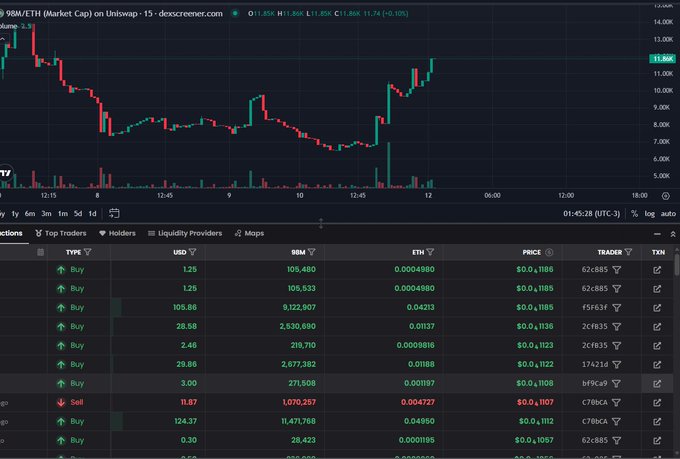Open transaction link for 124.37 USD buy
This screenshot has height=459, width=680.
(657, 422)
